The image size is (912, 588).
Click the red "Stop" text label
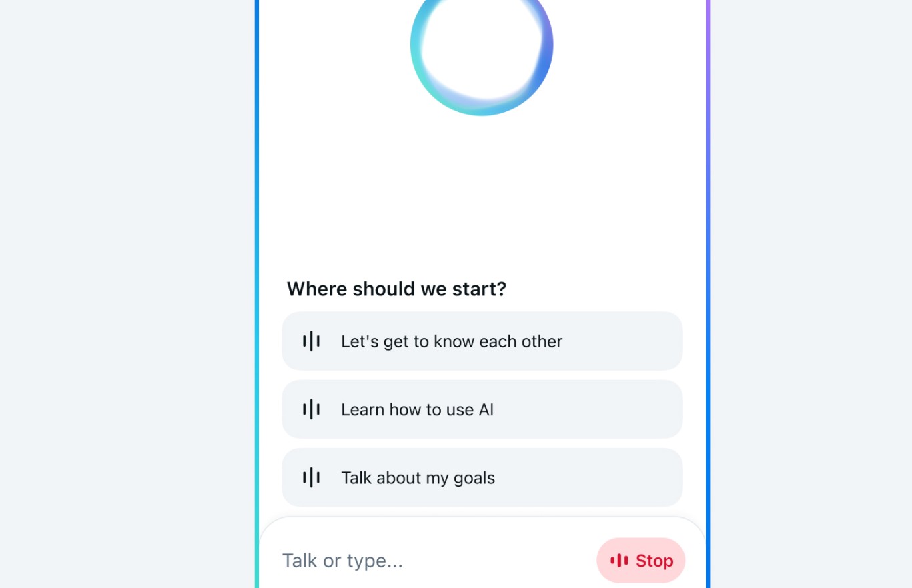(x=654, y=561)
